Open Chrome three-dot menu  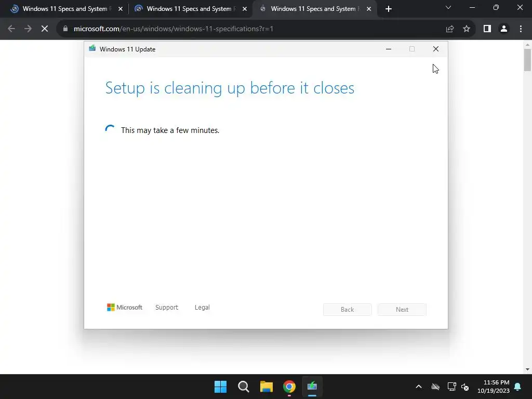521,29
